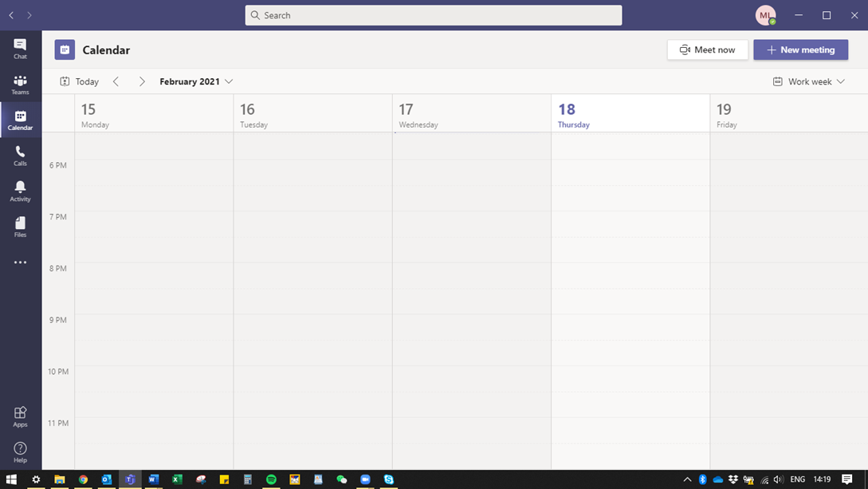The image size is (868, 489).
Task: Open the Activity bell in sidebar
Action: 20,191
